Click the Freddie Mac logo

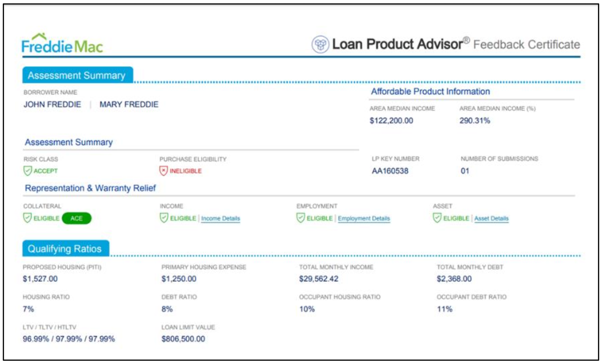pos(62,44)
